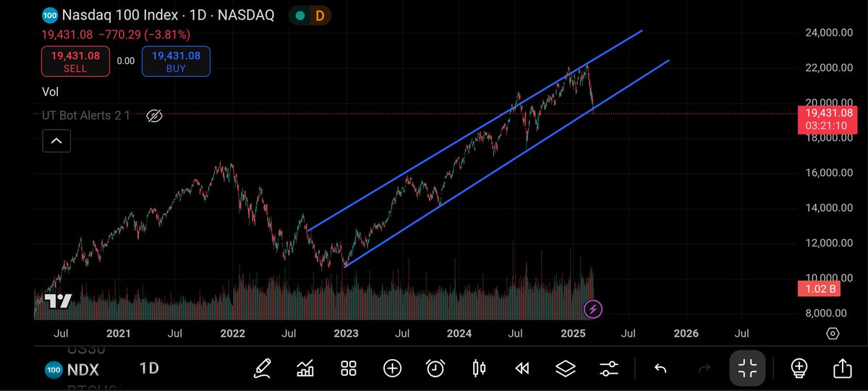
Task: Tap the 2026 time axis label
Action: [686, 334]
